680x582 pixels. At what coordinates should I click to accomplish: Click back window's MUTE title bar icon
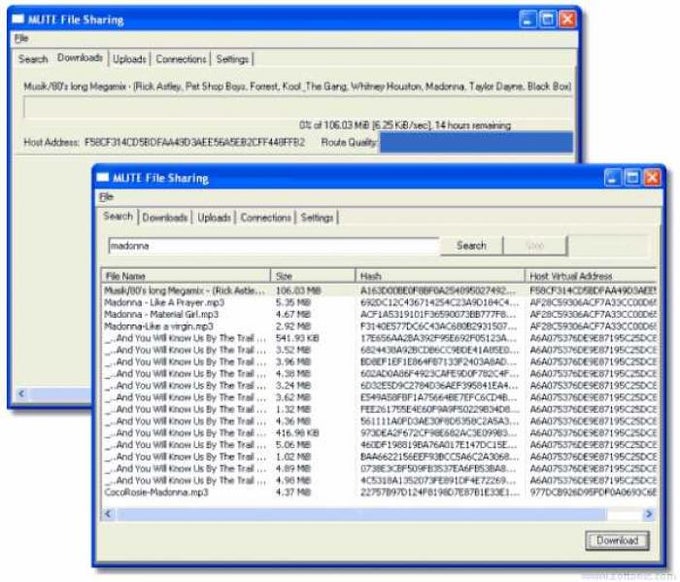(18, 19)
